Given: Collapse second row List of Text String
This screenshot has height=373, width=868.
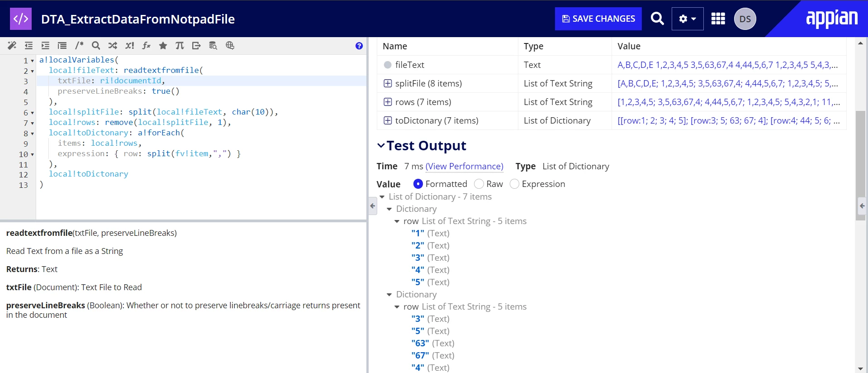Looking at the screenshot, I should (397, 307).
